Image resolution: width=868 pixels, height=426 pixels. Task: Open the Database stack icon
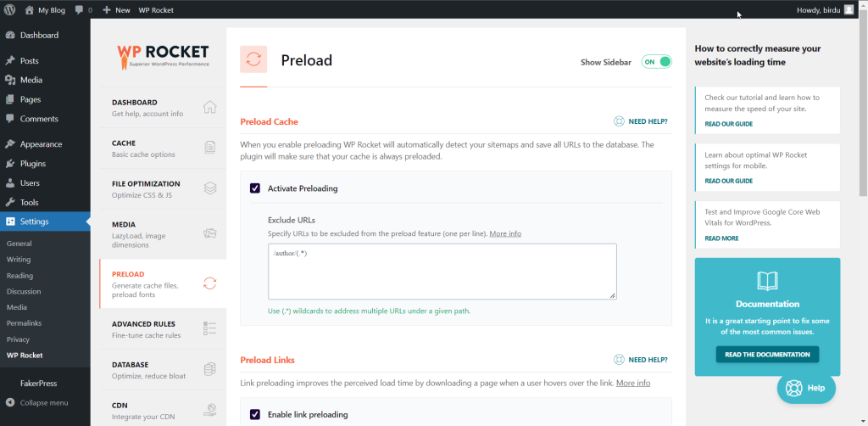click(210, 369)
